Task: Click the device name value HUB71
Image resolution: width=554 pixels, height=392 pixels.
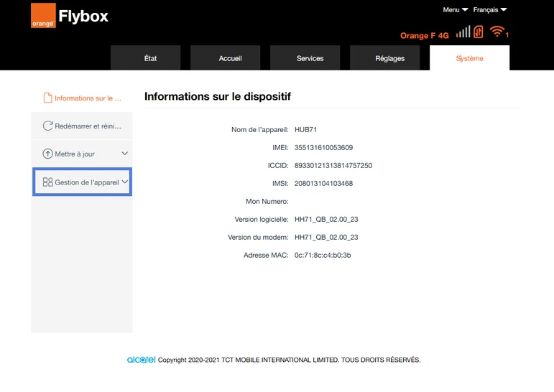Action: 305,130
